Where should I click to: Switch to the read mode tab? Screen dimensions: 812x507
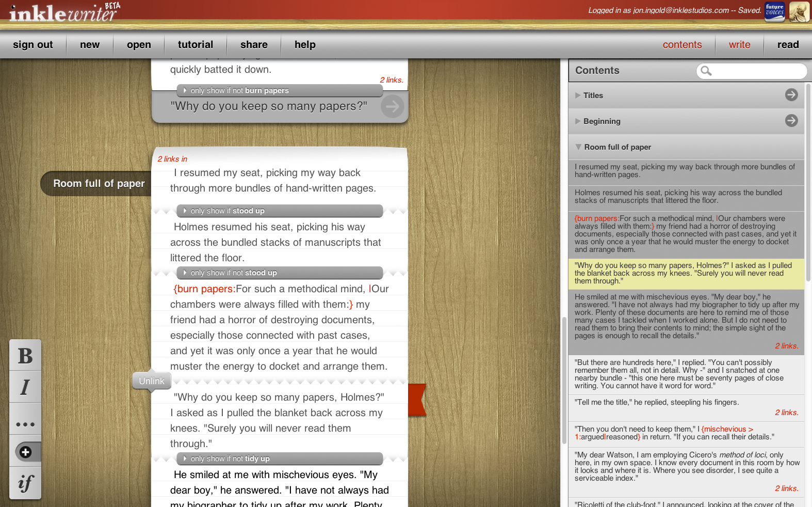pyautogui.click(x=788, y=45)
